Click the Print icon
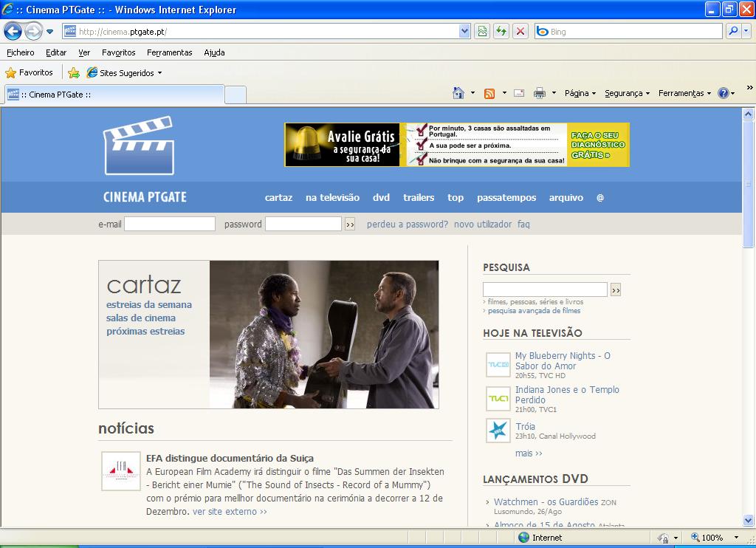 pos(540,93)
